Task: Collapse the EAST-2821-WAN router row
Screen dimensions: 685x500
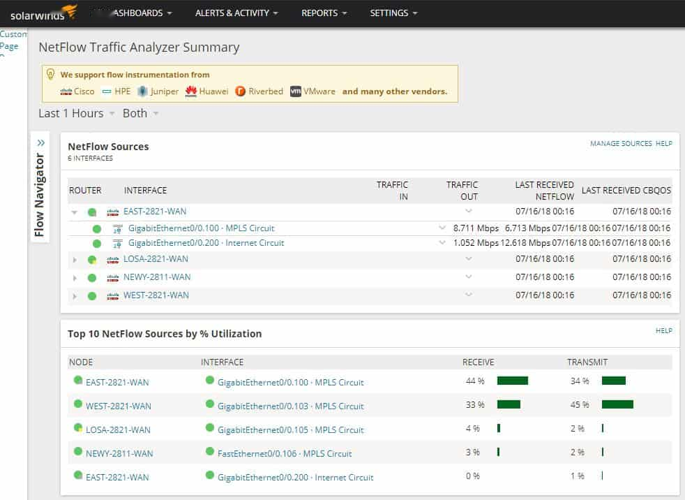Action: click(x=74, y=212)
